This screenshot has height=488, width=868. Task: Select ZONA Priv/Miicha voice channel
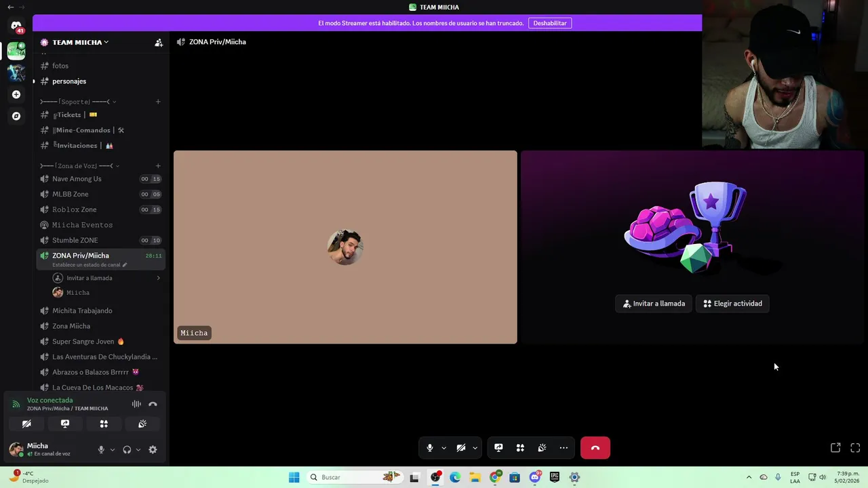point(102,256)
